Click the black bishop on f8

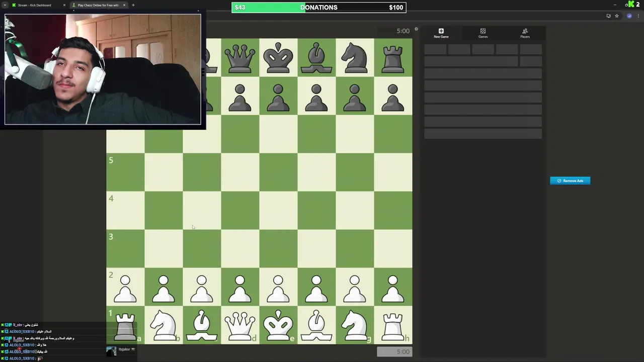(x=316, y=58)
